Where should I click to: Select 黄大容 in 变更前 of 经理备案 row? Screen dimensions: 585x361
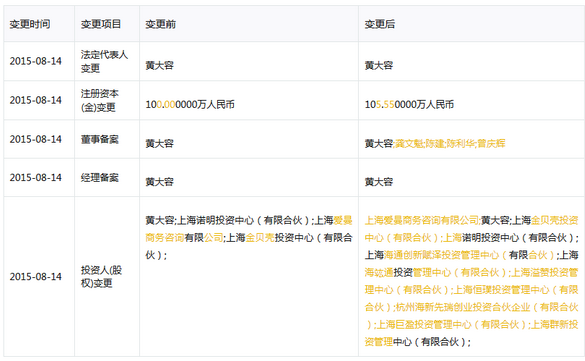tap(159, 182)
